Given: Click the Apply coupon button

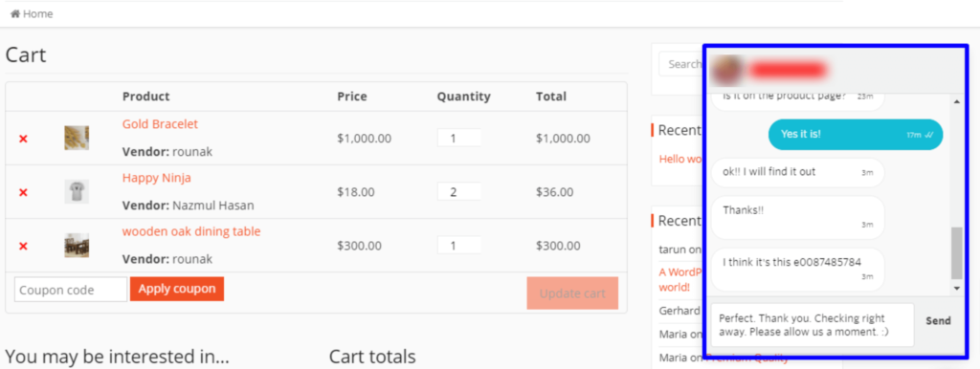Looking at the screenshot, I should point(177,289).
